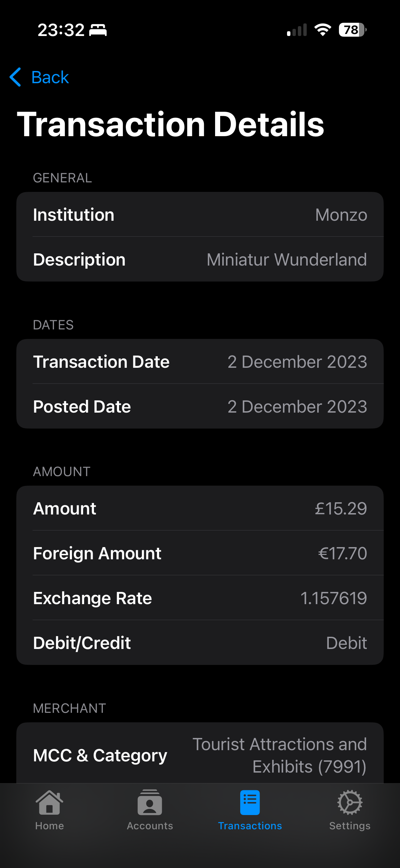Tap the sleep focus bed icon

(x=98, y=30)
